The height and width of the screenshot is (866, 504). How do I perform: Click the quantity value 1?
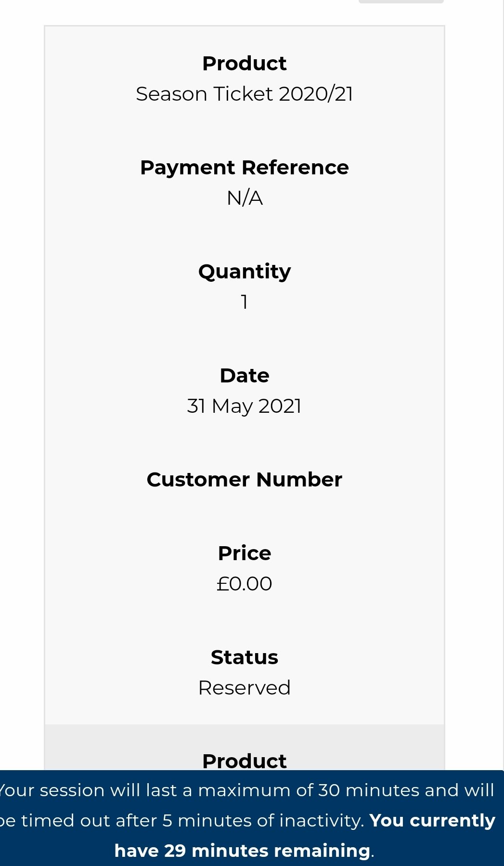click(x=244, y=302)
